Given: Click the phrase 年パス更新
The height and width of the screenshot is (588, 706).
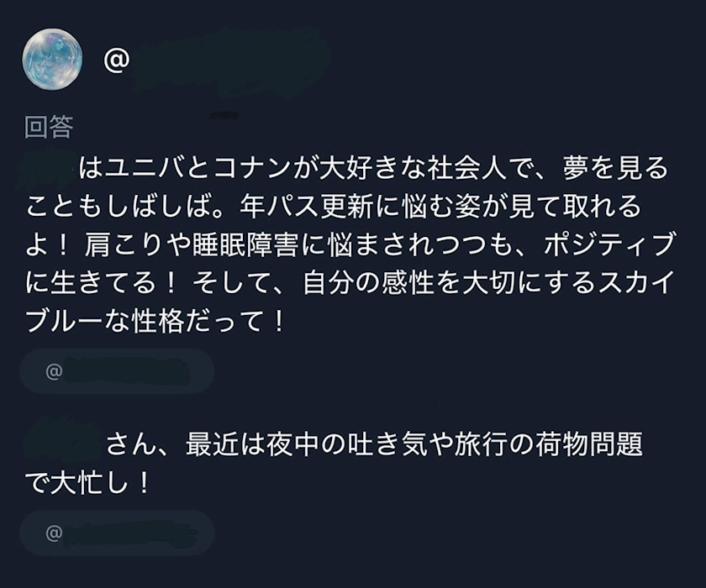Looking at the screenshot, I should [x=300, y=206].
